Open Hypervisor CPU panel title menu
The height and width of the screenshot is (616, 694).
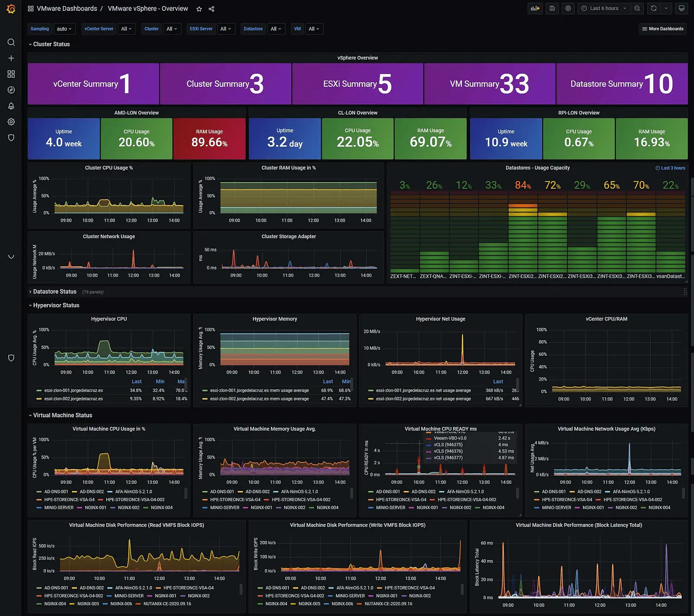pos(109,319)
